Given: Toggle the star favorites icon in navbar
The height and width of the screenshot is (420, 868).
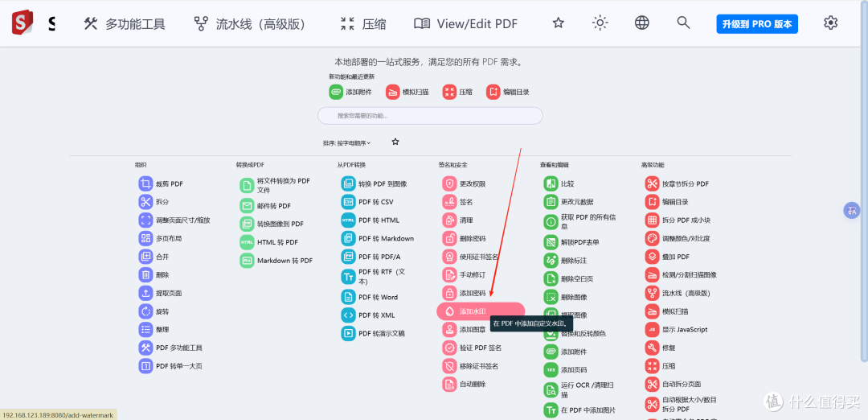Looking at the screenshot, I should pos(558,23).
